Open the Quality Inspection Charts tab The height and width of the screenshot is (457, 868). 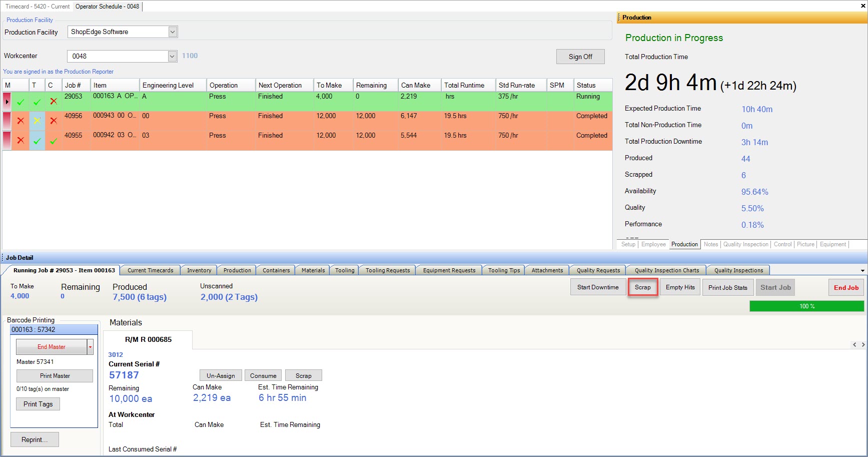click(x=667, y=270)
